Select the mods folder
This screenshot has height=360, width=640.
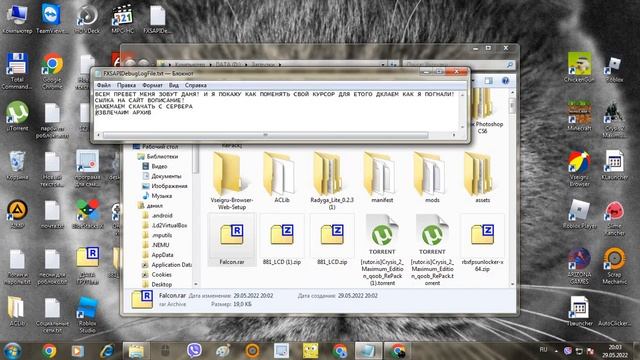tap(432, 177)
